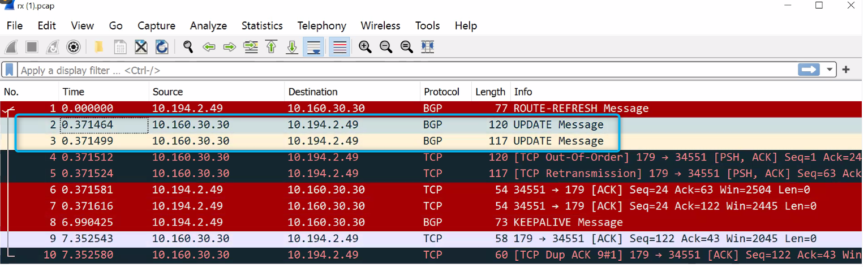This screenshot has width=868, height=267.
Task: Zoom in packet text
Action: [366, 47]
